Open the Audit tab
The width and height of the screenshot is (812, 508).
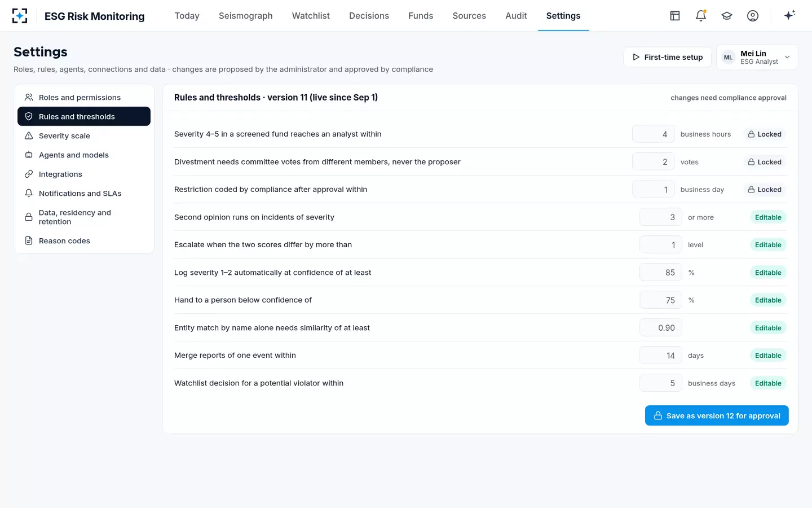point(516,16)
